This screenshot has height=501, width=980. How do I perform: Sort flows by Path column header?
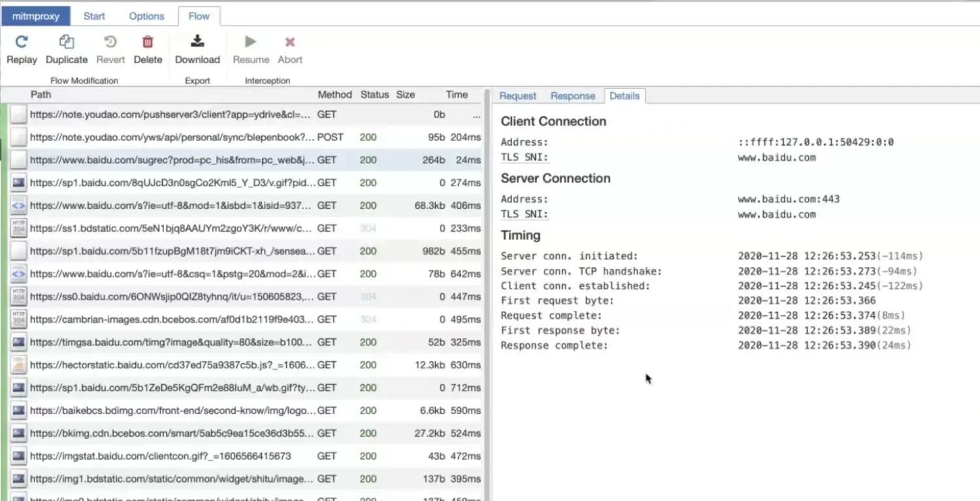pos(41,95)
